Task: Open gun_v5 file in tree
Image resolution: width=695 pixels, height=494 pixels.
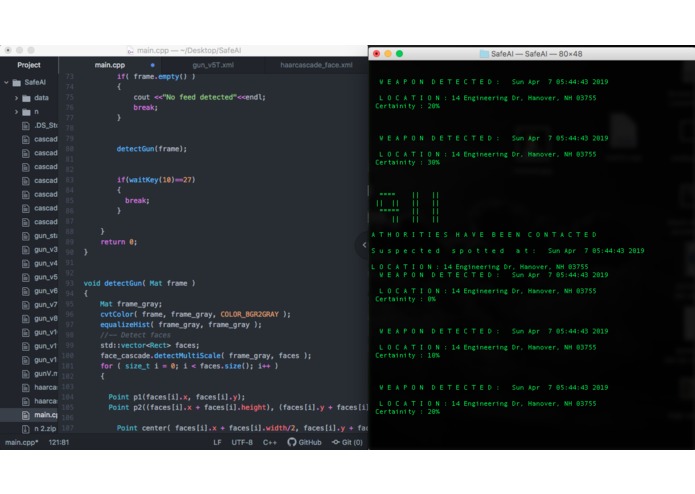Action: [46, 277]
